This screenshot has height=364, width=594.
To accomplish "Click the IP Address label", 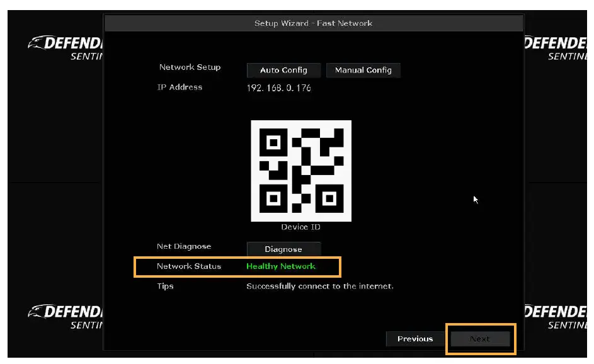I will [x=180, y=87].
